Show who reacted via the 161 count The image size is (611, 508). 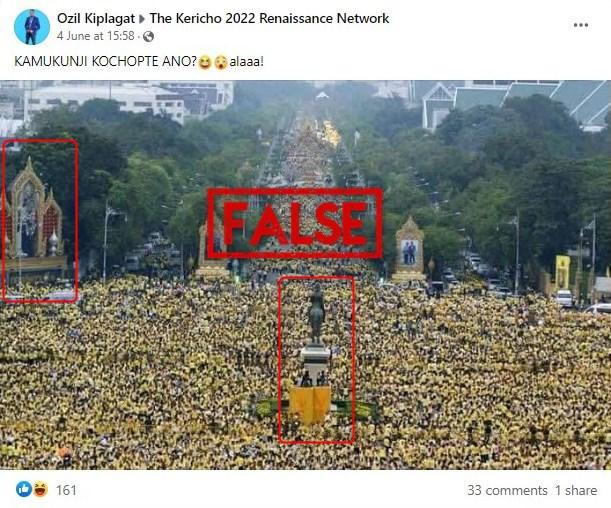[66, 490]
